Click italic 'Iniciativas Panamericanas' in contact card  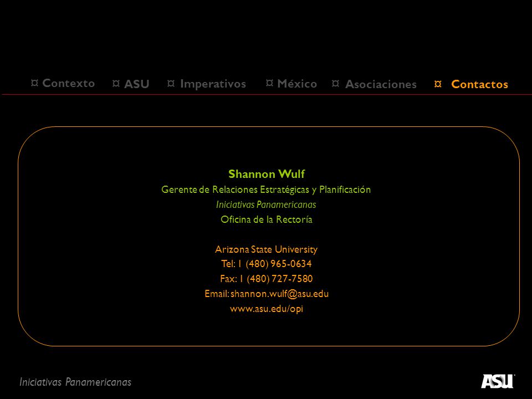[x=266, y=204]
